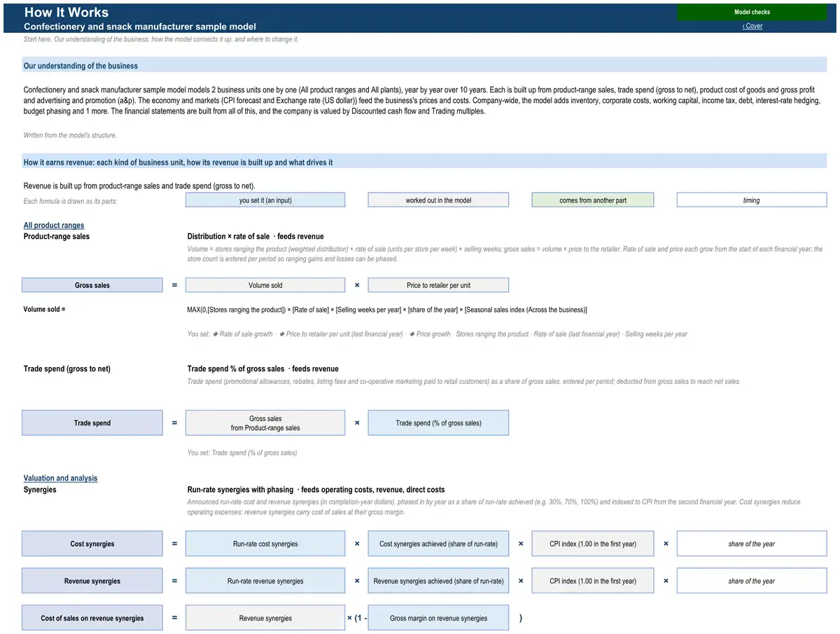
Task: Open the "Valuation and analysis" link
Action: tap(61, 478)
